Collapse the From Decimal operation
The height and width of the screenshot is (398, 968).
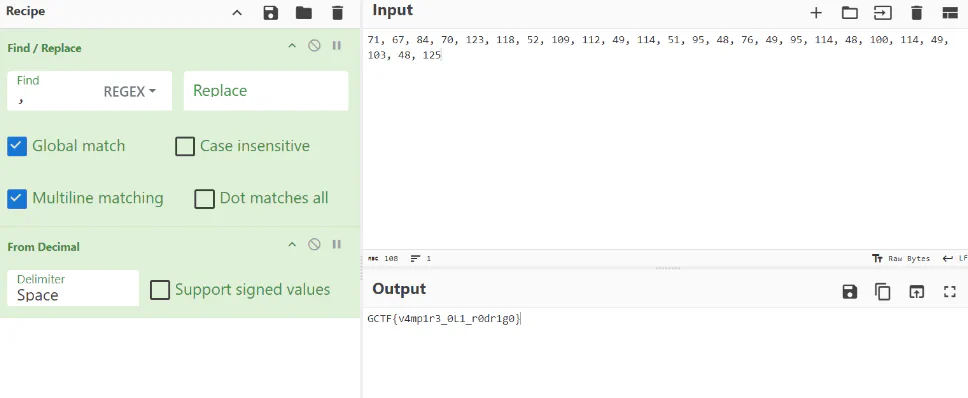pyautogui.click(x=293, y=245)
